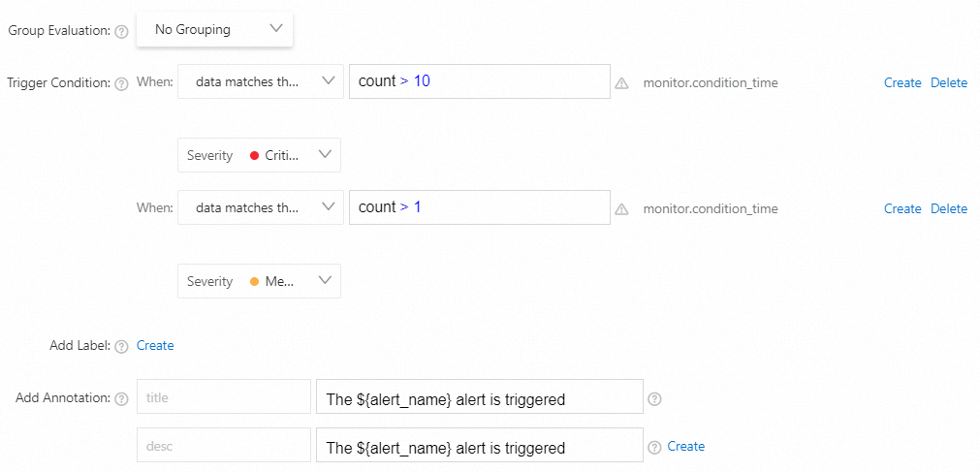Click help icon after title annotation value
Viewport: 980px width, 472px height.
click(654, 398)
